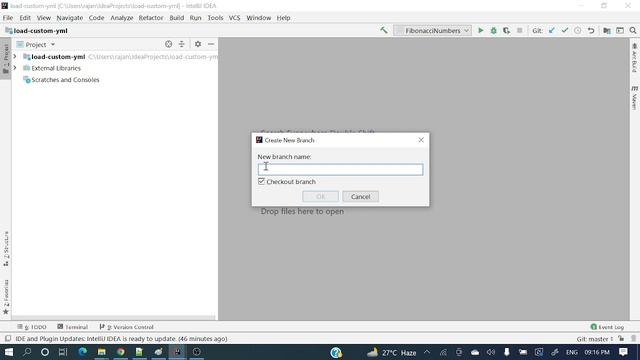This screenshot has height=360, width=640.
Task: Expand the load-custom-yml project node
Action: click(x=15, y=56)
